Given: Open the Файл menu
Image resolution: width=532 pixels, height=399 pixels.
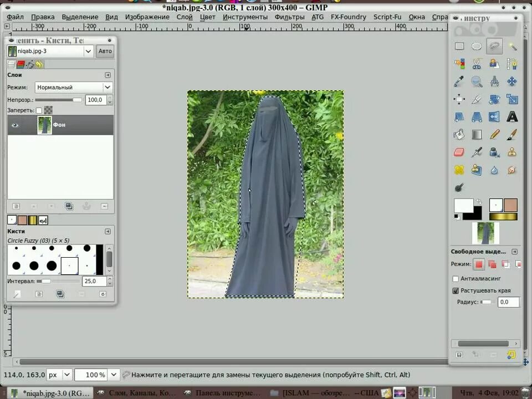Looking at the screenshot, I should coord(16,17).
